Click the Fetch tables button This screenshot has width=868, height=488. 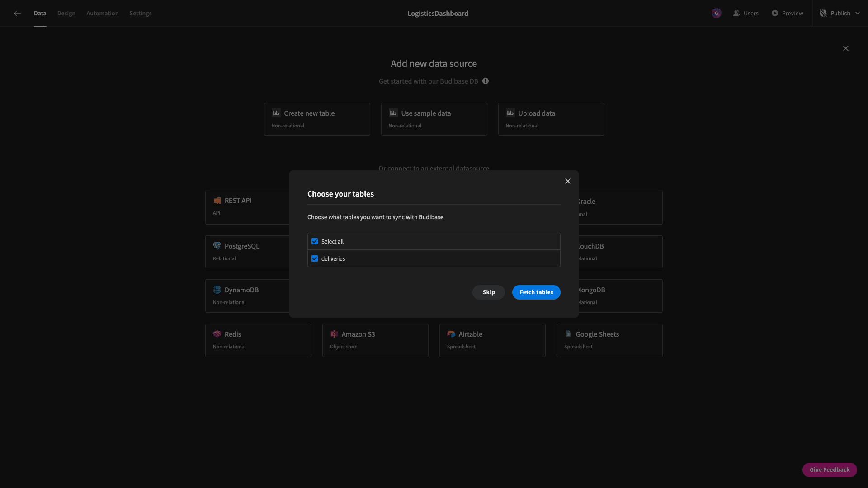tap(536, 292)
